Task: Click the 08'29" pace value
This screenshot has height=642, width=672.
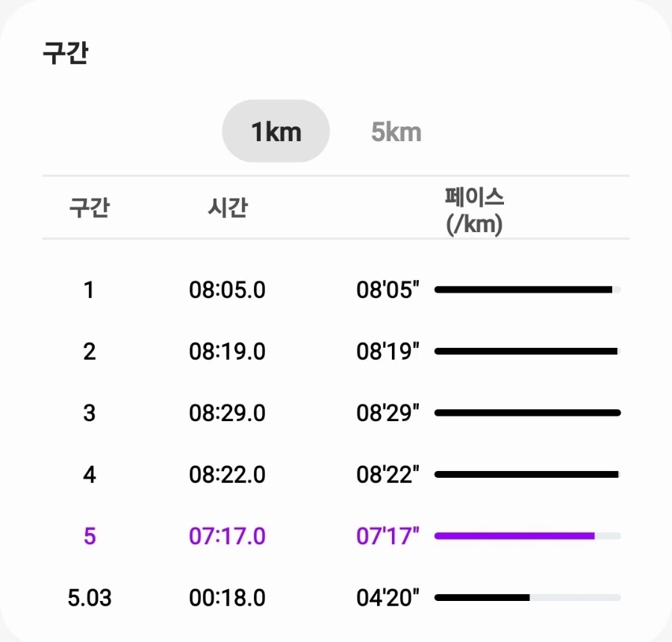Action: click(388, 413)
